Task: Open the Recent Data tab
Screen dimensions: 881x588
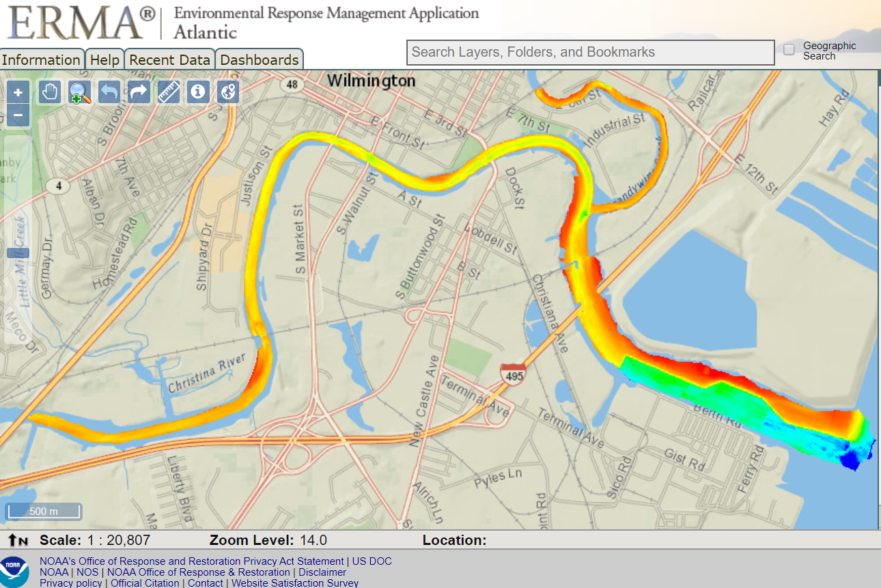Action: click(x=169, y=59)
